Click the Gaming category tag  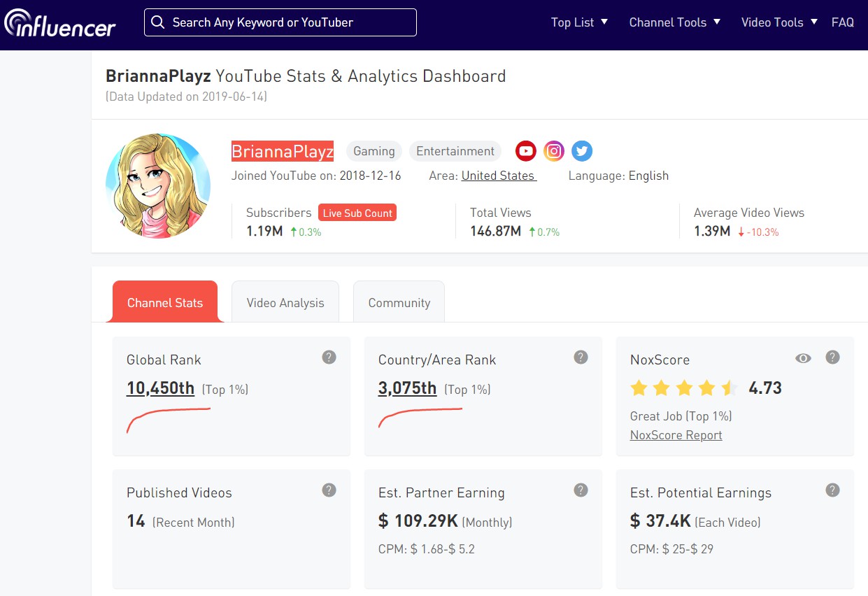pyautogui.click(x=374, y=151)
